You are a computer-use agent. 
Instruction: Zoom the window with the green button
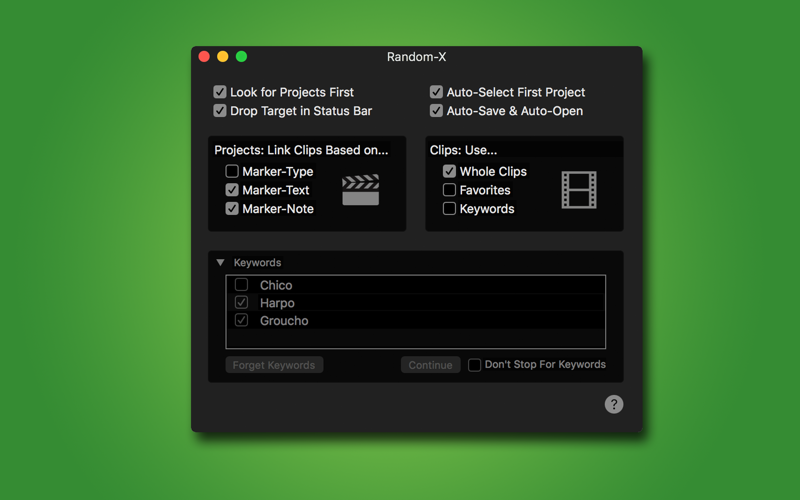pyautogui.click(x=241, y=56)
